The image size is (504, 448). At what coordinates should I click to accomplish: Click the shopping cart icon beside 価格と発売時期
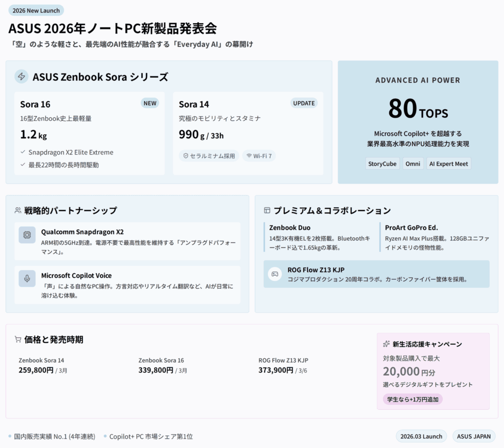click(18, 339)
